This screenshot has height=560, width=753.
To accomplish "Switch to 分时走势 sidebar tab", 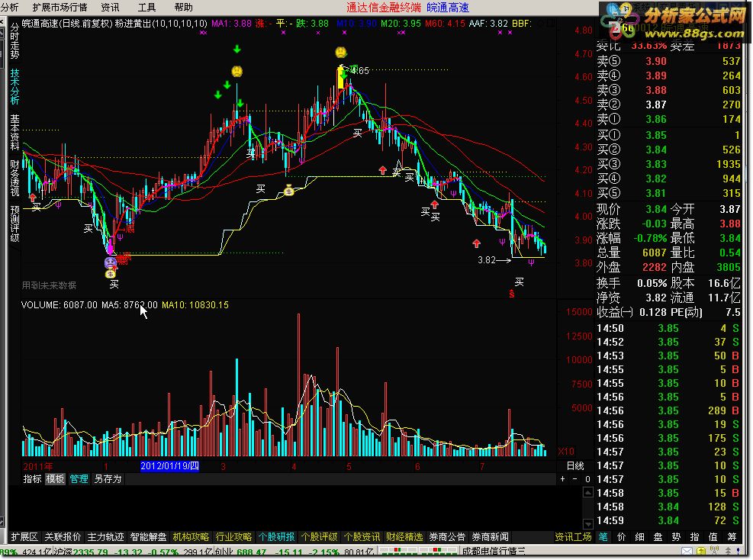I will pos(14,41).
